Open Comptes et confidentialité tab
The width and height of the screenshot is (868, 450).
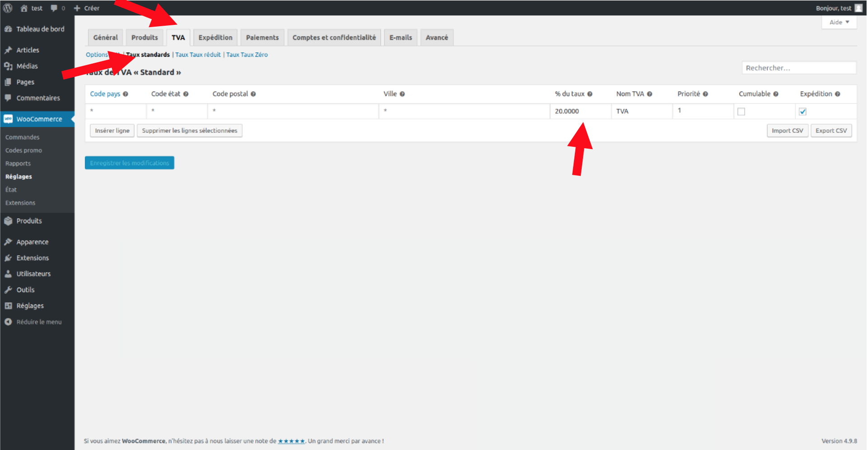coord(334,37)
